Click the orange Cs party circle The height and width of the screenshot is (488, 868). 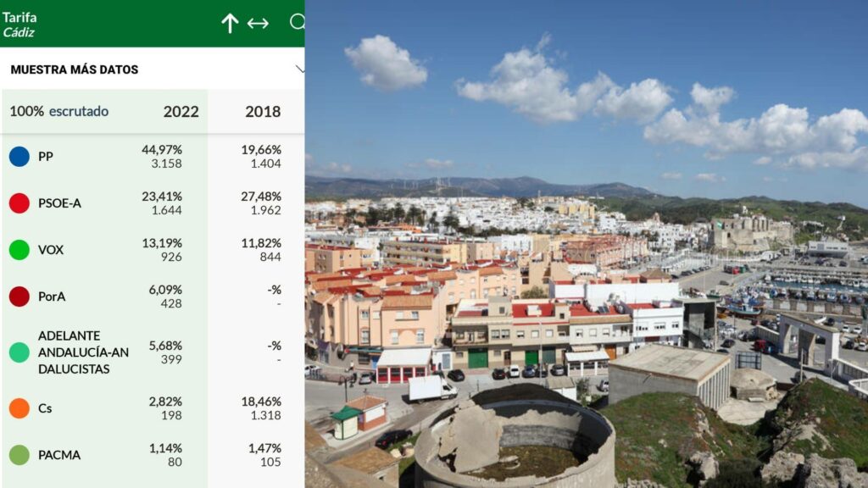pos(19,408)
